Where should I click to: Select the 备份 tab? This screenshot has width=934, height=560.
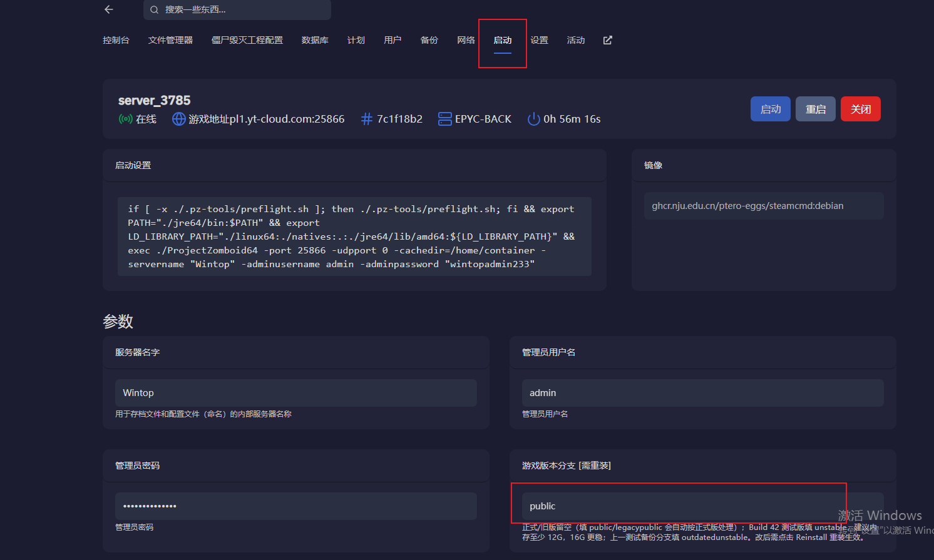tap(429, 40)
